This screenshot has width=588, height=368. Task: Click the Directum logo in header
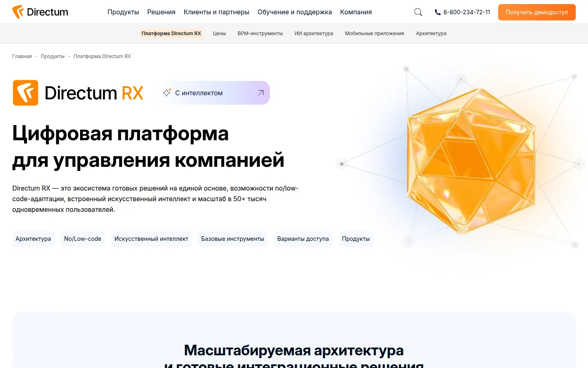point(40,12)
